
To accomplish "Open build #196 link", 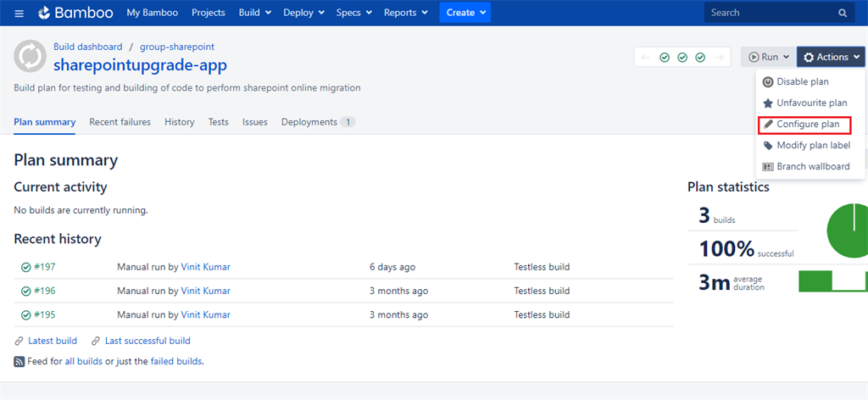I will pos(45,291).
